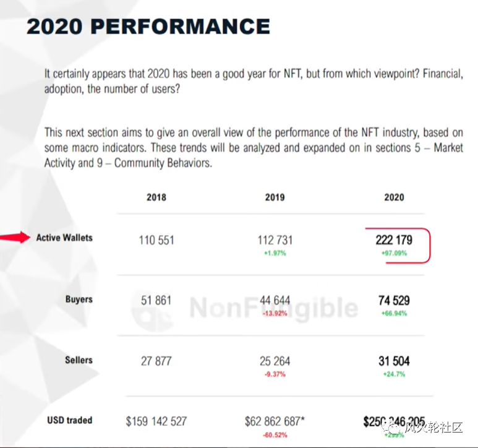Click the red arrow pointing to Active Wallets
478x448 pixels.
pyautogui.click(x=16, y=236)
